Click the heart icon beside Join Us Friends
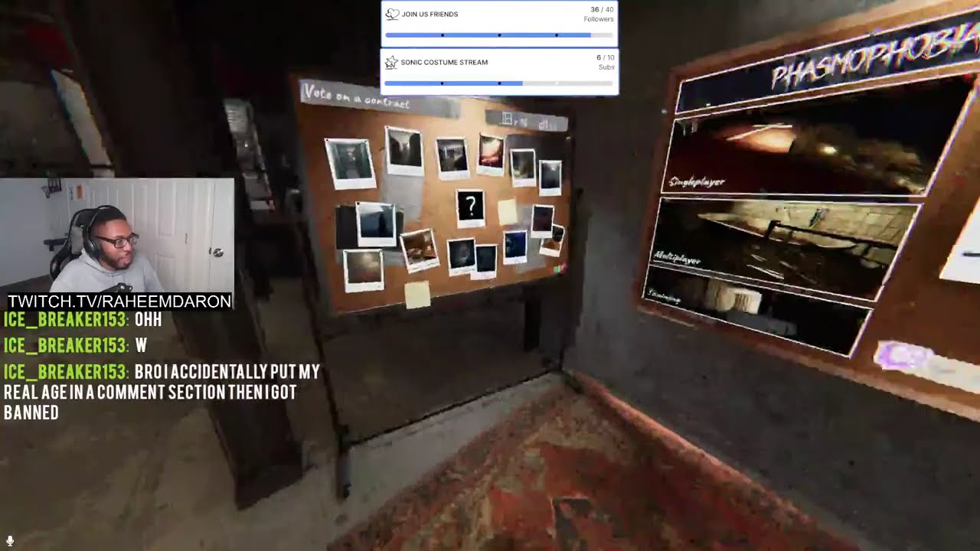The height and width of the screenshot is (551, 980). [x=392, y=15]
